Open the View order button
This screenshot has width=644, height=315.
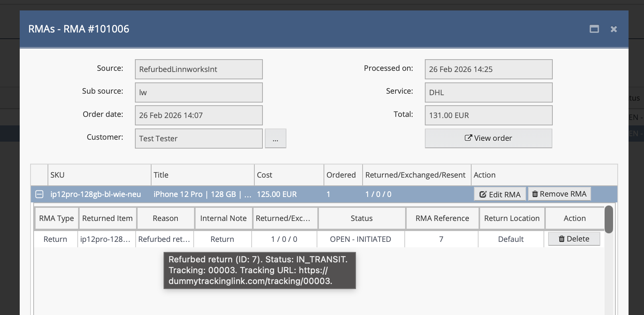[x=488, y=138]
